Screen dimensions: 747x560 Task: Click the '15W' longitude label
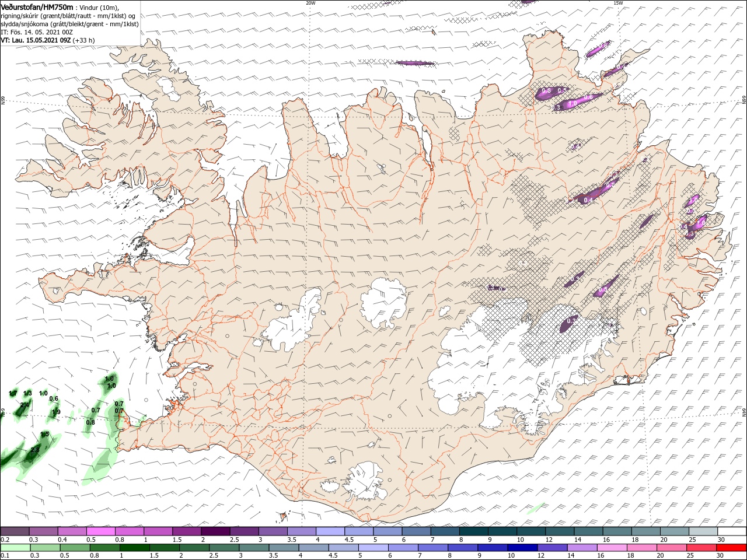[618, 3]
